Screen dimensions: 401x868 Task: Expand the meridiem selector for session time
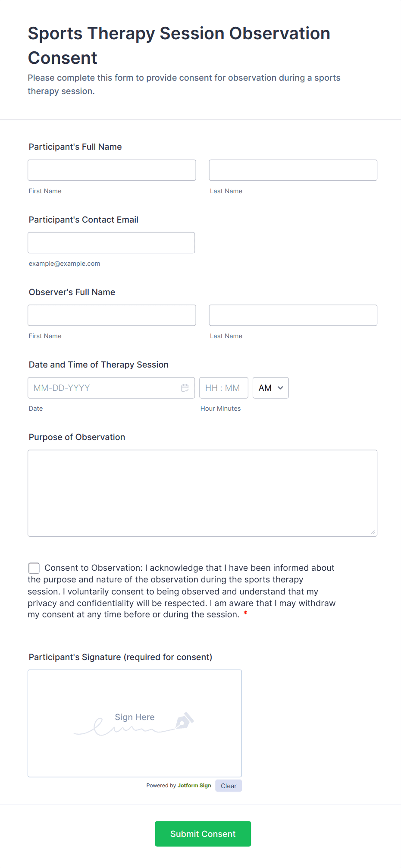270,388
